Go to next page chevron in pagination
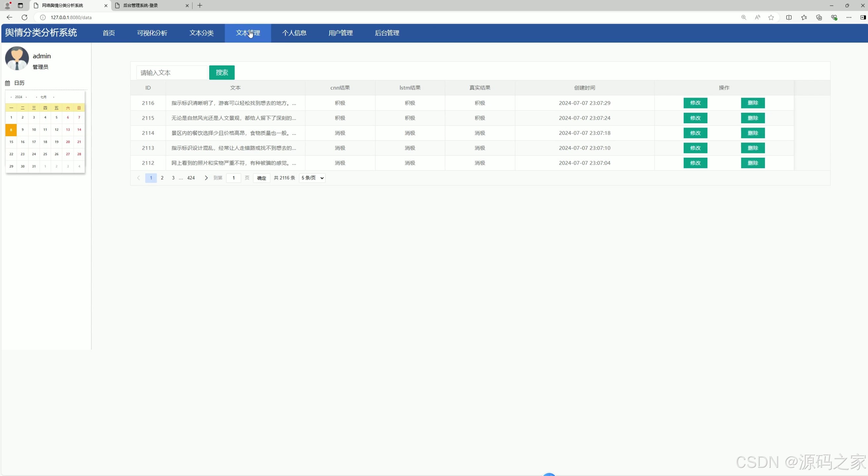 [x=206, y=178]
